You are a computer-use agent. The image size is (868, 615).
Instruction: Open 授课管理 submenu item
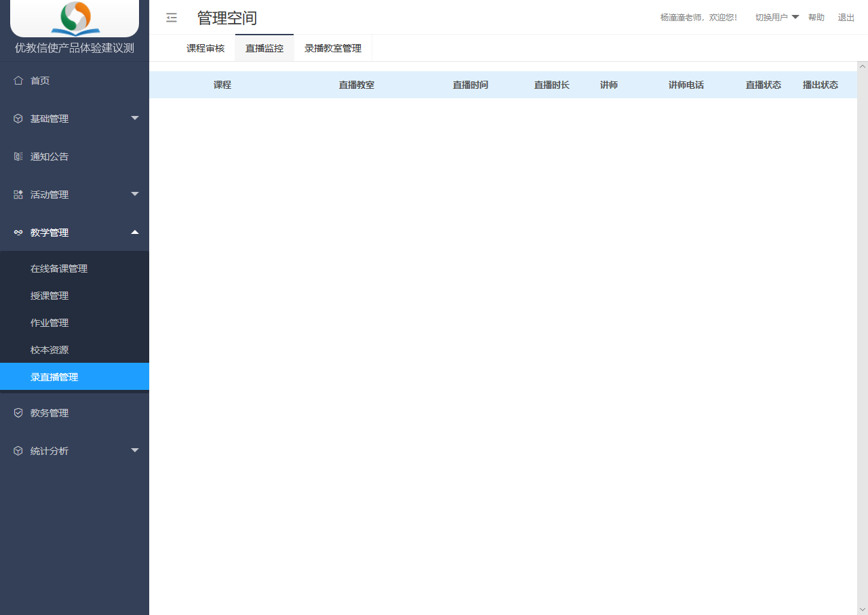[75, 296]
